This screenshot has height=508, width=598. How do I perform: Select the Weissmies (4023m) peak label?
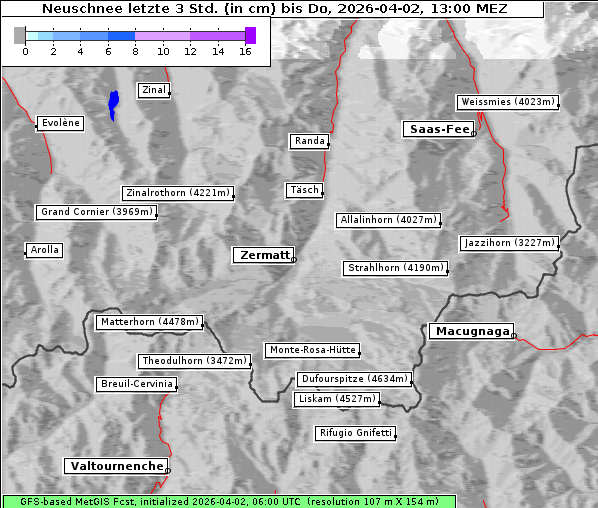[507, 102]
